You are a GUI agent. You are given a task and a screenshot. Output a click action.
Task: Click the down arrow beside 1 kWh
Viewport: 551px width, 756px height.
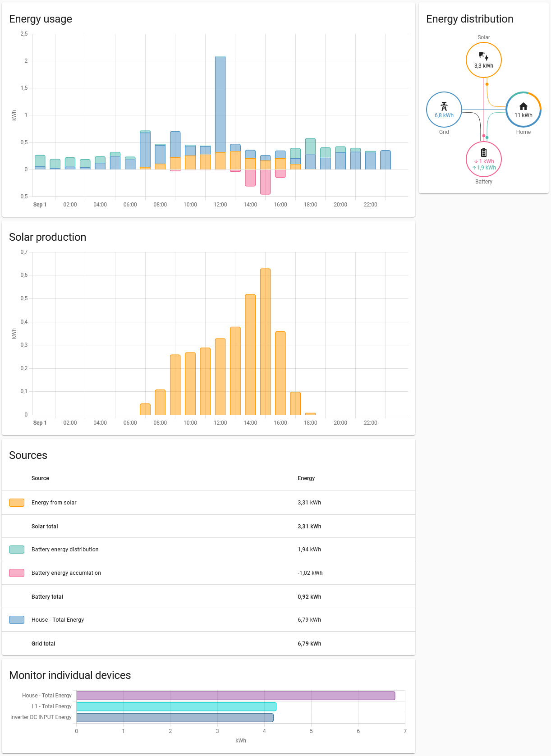[476, 161]
